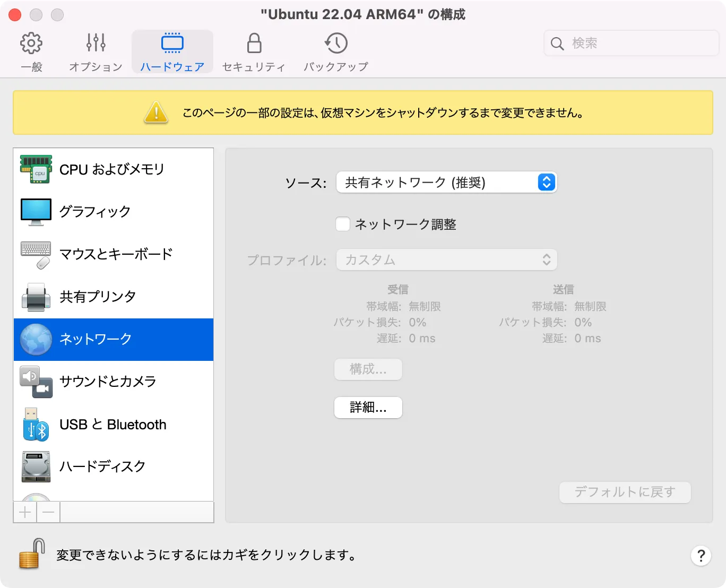The image size is (726, 588).
Task: Add a device with the plus button
Action: (x=25, y=512)
